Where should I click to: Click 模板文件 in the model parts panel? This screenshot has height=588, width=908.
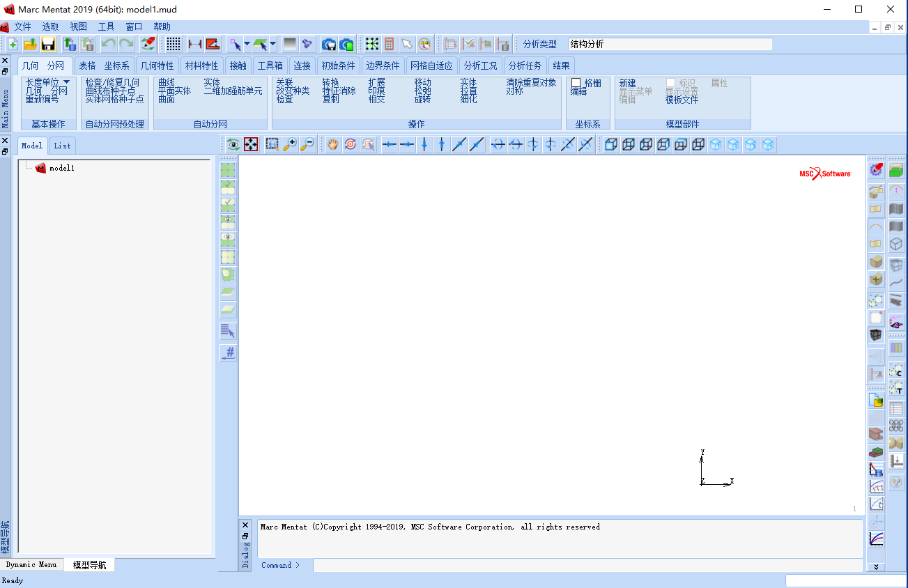(682, 100)
